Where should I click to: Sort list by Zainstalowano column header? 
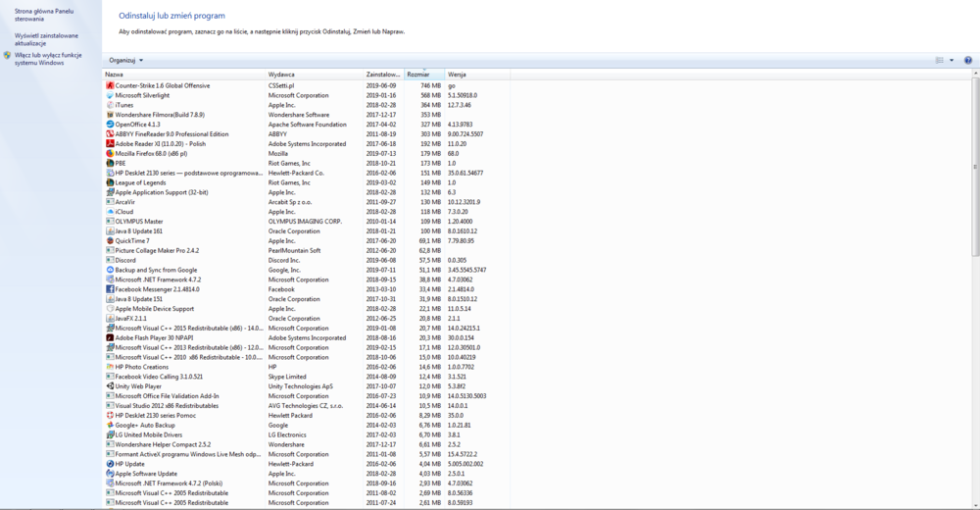click(384, 75)
